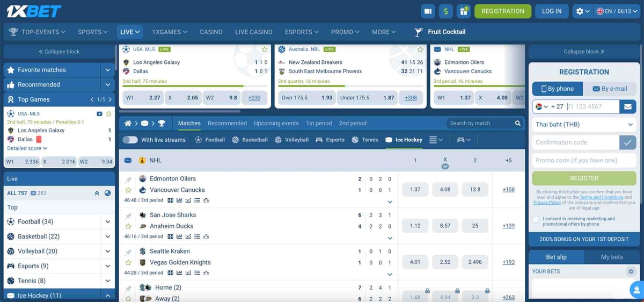644x302 pixels.
Task: Go to next Top Games slide
Action: (110, 99)
